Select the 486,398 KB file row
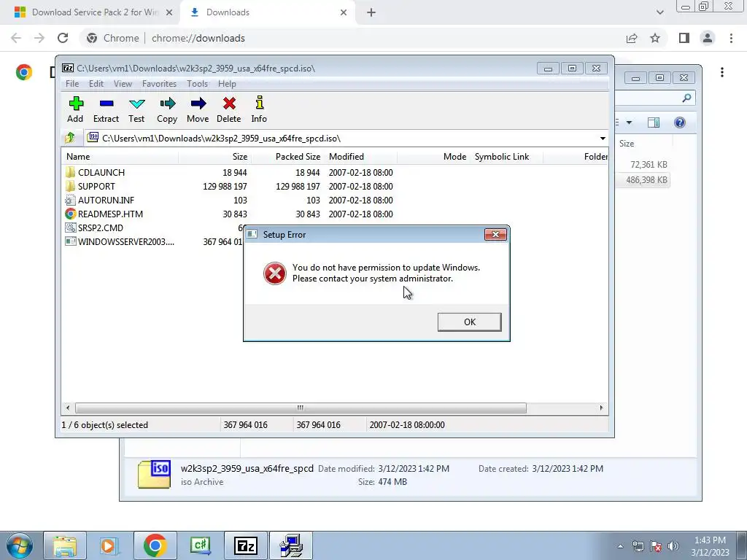The image size is (747, 560). click(643, 180)
